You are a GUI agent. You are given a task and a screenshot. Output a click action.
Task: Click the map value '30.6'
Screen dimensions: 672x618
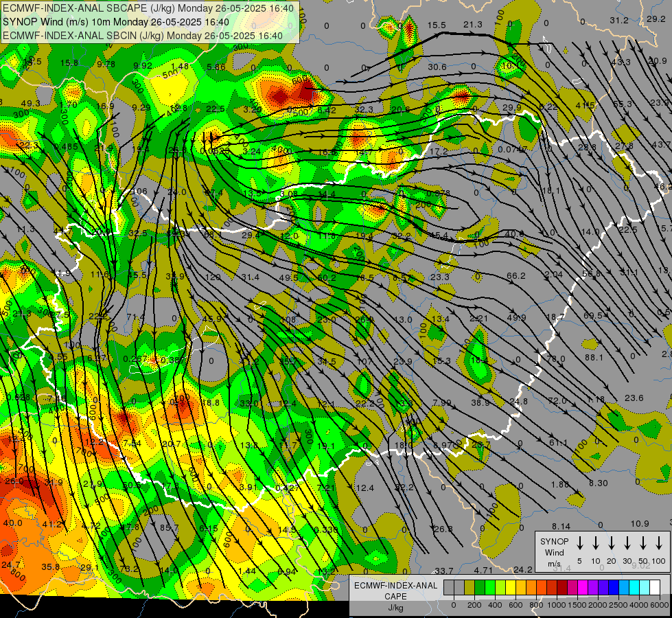coord(437,67)
